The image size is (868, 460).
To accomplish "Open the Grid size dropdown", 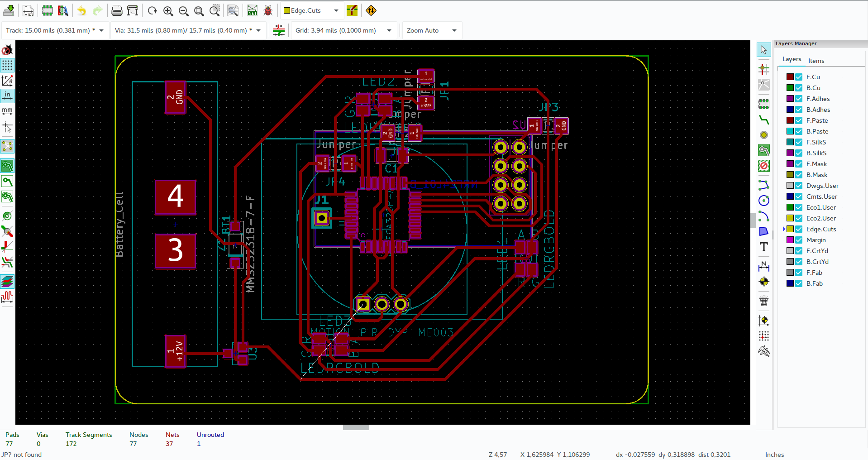I will click(x=388, y=30).
